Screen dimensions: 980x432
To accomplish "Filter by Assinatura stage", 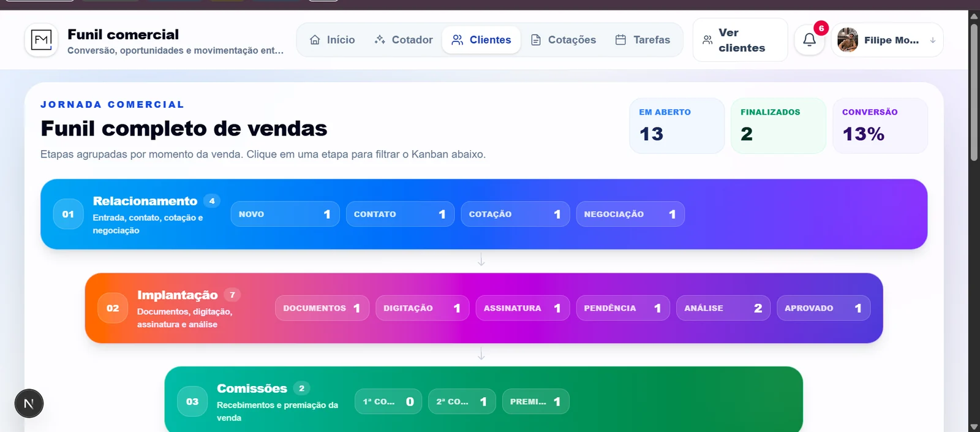I will (522, 308).
